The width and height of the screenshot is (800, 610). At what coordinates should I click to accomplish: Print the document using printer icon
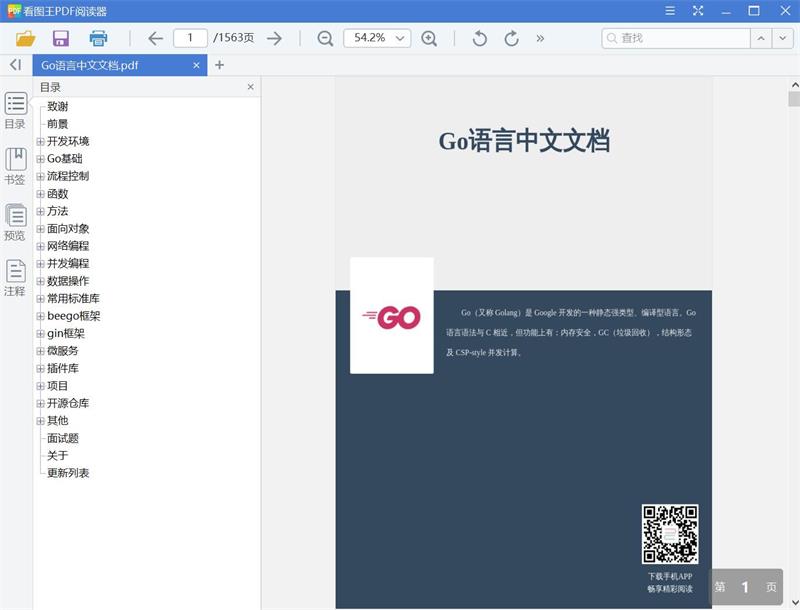click(98, 38)
